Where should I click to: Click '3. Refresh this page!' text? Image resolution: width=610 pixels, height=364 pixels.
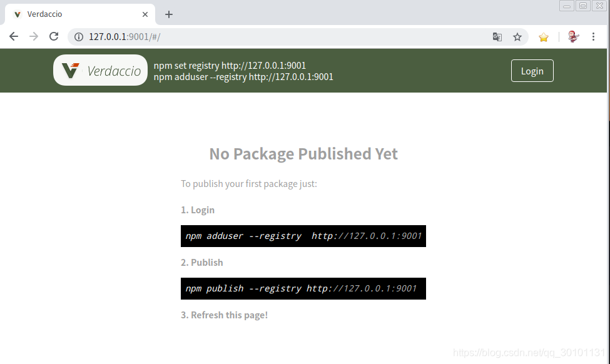click(x=225, y=315)
